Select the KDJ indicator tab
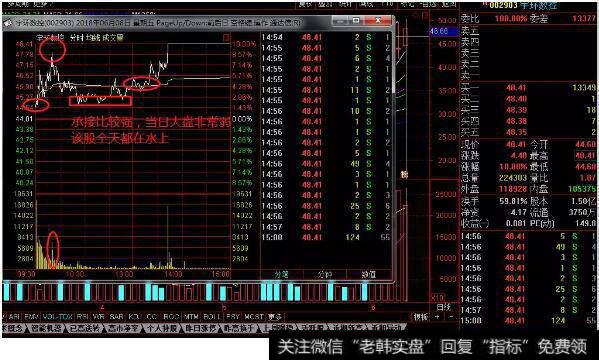The height and width of the screenshot is (360, 599). 134,317
